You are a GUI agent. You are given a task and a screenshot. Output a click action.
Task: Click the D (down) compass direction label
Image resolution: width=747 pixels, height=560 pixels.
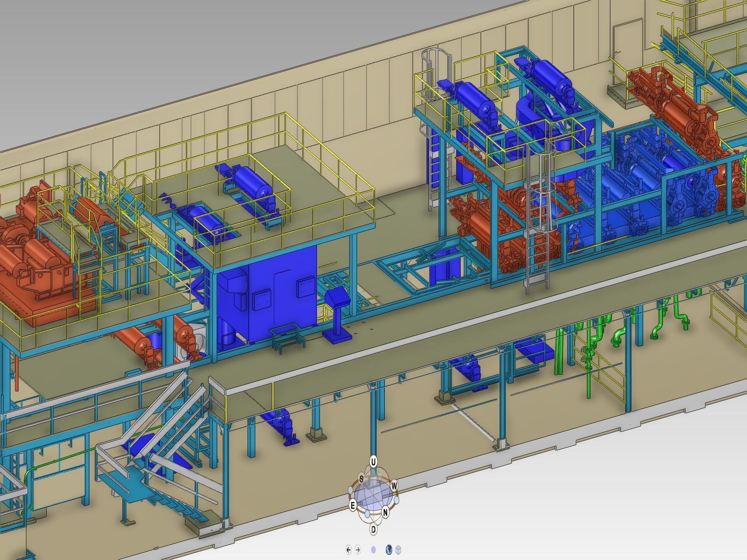tap(373, 529)
